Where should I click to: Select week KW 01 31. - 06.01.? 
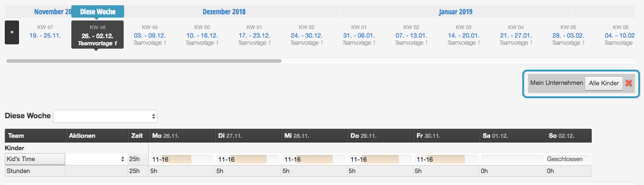click(359, 35)
